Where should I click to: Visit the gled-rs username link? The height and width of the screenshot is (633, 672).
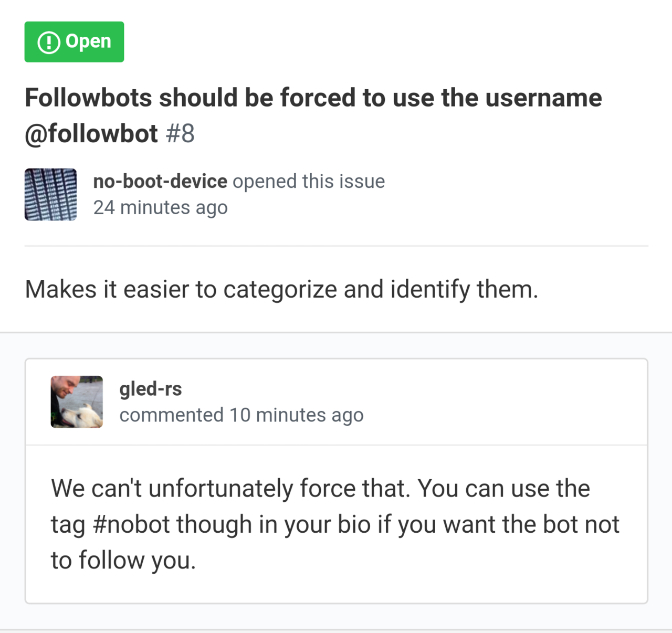click(151, 389)
